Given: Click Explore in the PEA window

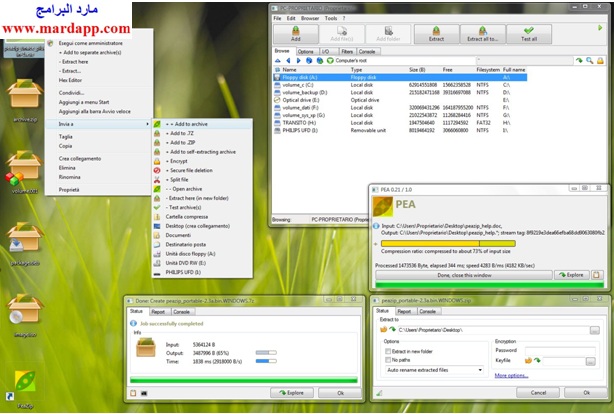Looking at the screenshot, I should (571, 275).
